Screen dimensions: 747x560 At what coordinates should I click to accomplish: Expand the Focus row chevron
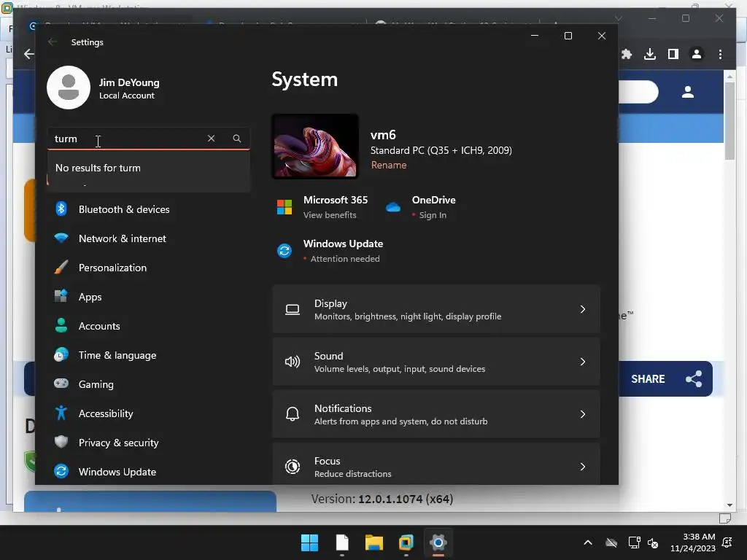(583, 467)
